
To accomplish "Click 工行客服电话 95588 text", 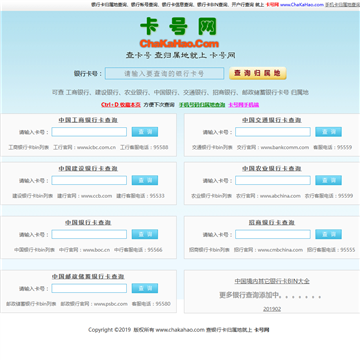I will [144, 147].
